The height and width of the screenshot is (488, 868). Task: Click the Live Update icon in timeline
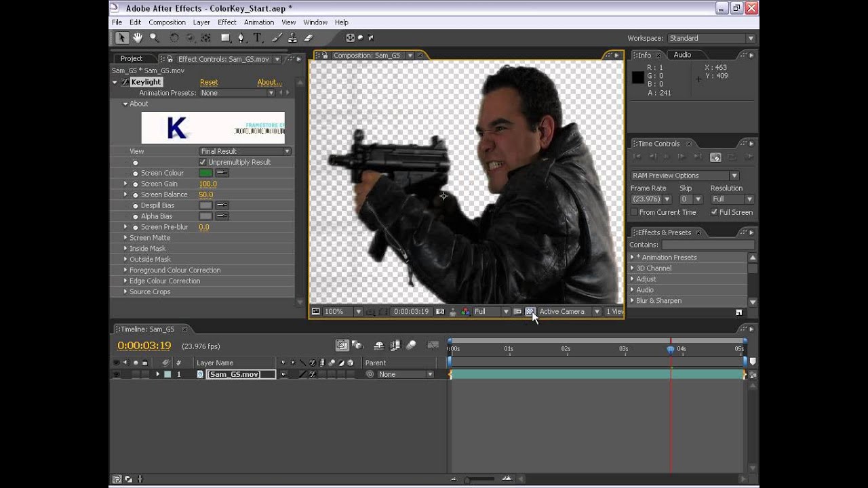tap(342, 345)
